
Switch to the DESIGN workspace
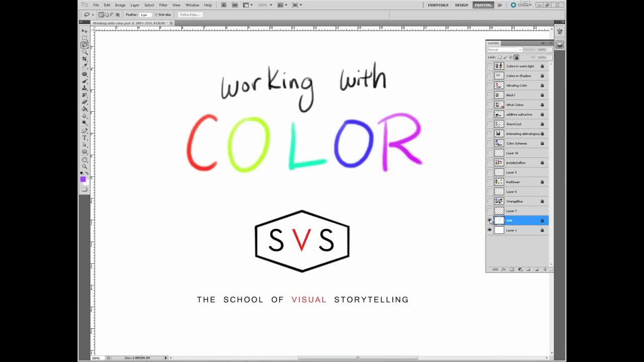pos(461,5)
